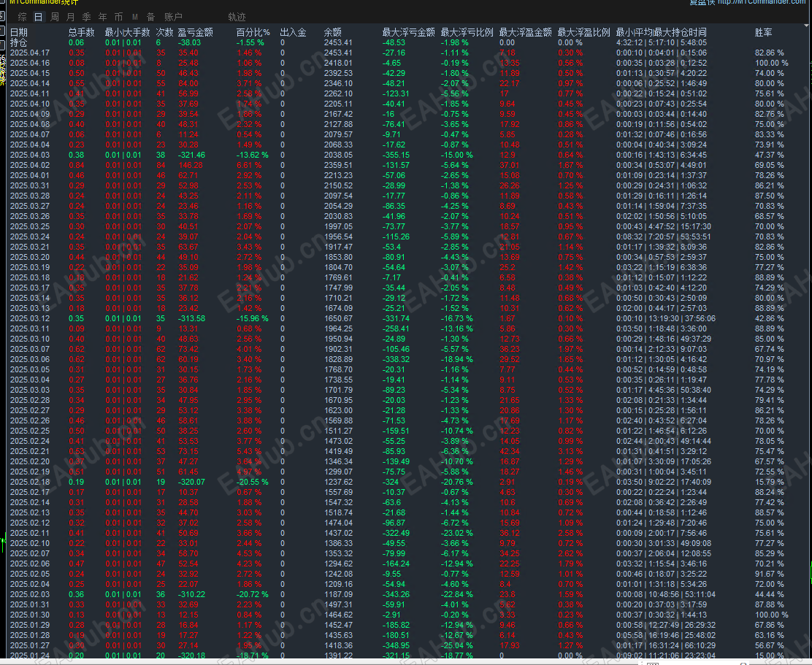This screenshot has width=812, height=665.
Task: Click the 2025.01.27 date cell
Action: 29,645
